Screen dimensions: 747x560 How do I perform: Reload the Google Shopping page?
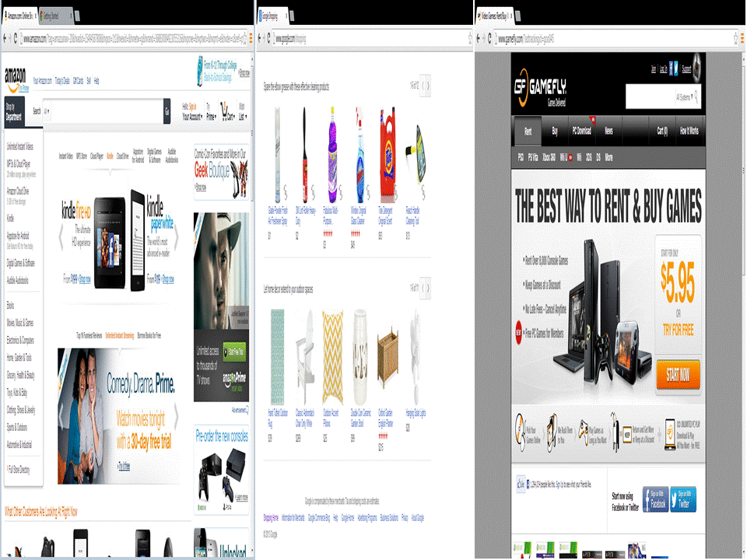point(268,39)
